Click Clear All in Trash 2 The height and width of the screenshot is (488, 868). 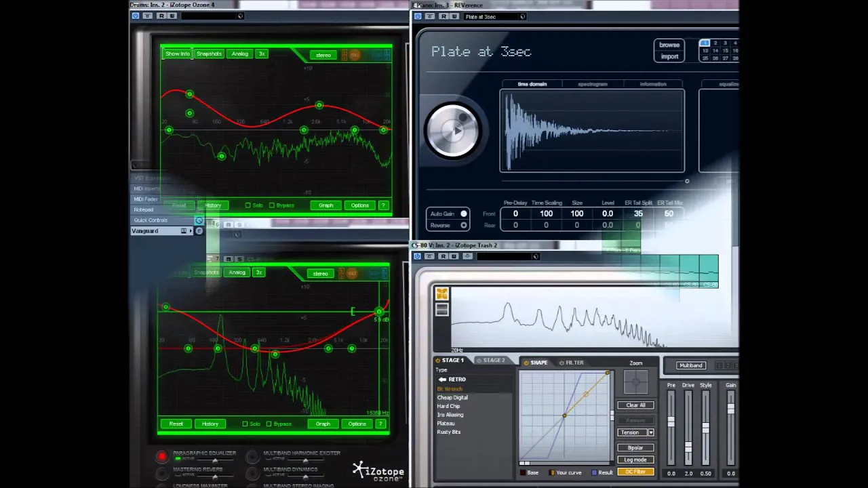(x=635, y=405)
